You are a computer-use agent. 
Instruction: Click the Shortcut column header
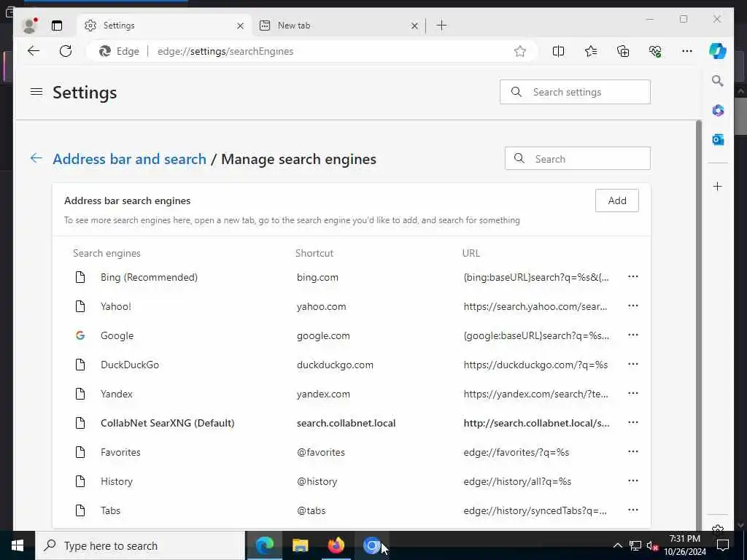point(314,253)
